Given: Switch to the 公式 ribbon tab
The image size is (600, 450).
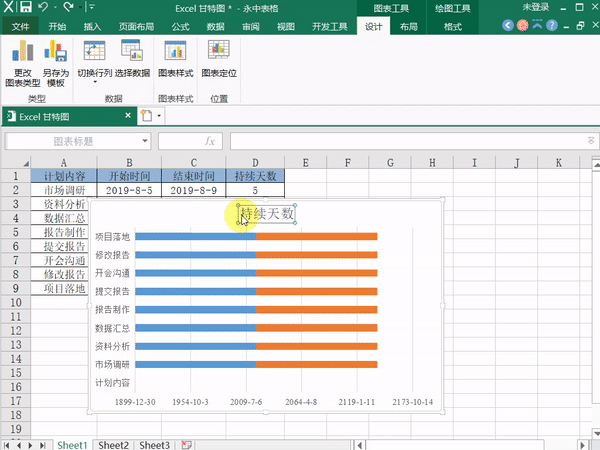Looking at the screenshot, I should 180,26.
